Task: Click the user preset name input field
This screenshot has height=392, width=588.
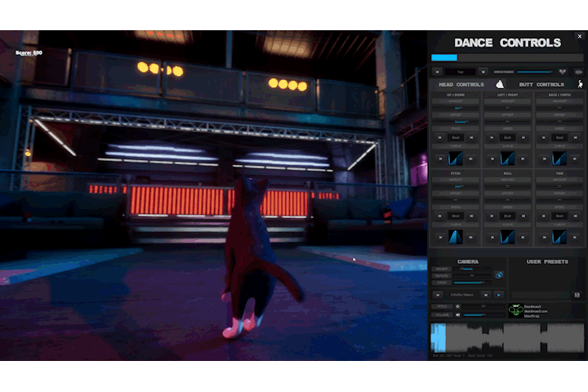Action: point(541,295)
